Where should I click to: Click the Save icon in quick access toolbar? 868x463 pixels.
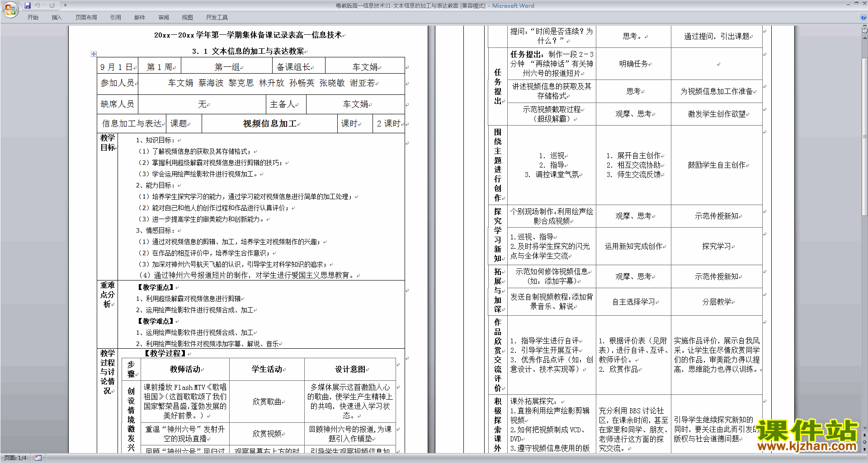coord(28,5)
